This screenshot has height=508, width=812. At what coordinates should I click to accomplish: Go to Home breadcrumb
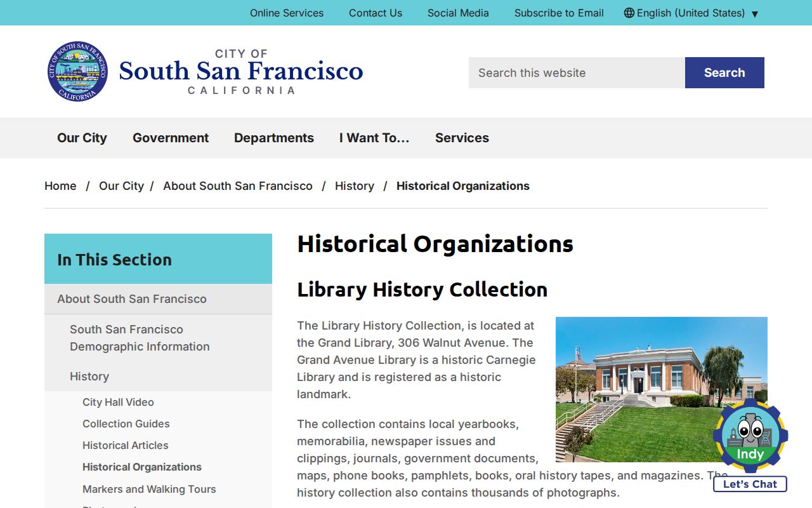coord(60,186)
